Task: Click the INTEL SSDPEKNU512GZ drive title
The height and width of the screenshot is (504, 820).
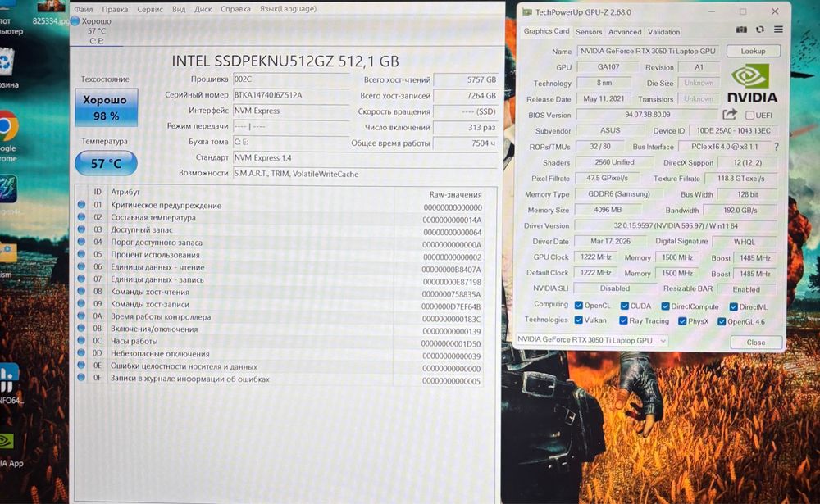Action: 285,61
